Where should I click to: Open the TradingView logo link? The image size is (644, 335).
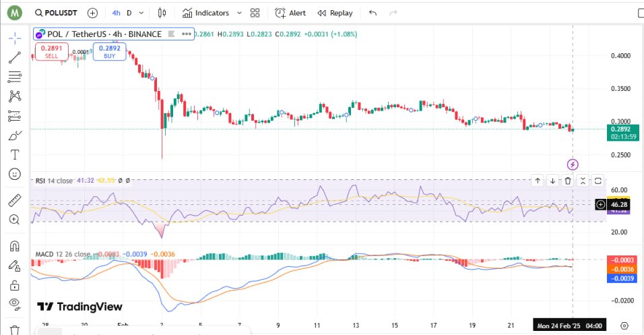pyautogui.click(x=79, y=307)
